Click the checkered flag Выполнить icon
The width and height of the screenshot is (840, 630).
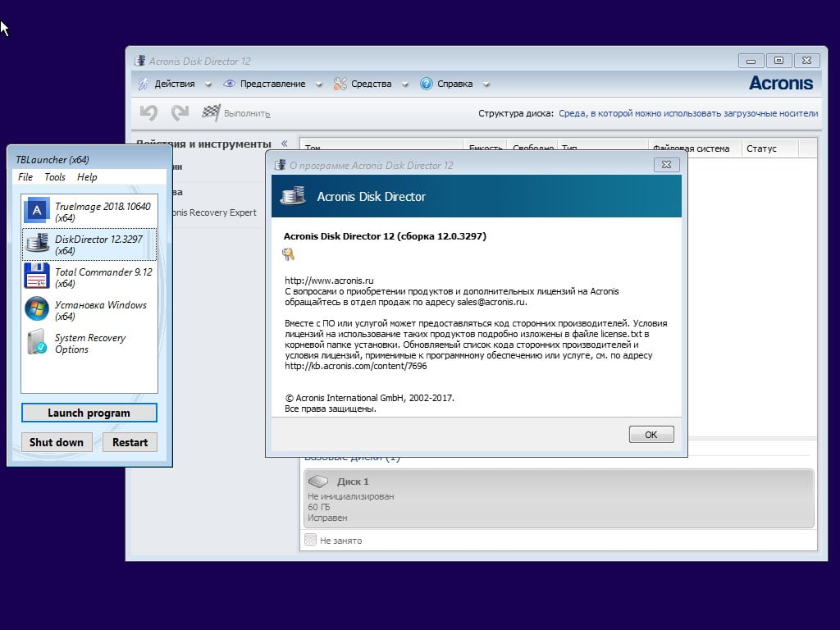pos(211,113)
